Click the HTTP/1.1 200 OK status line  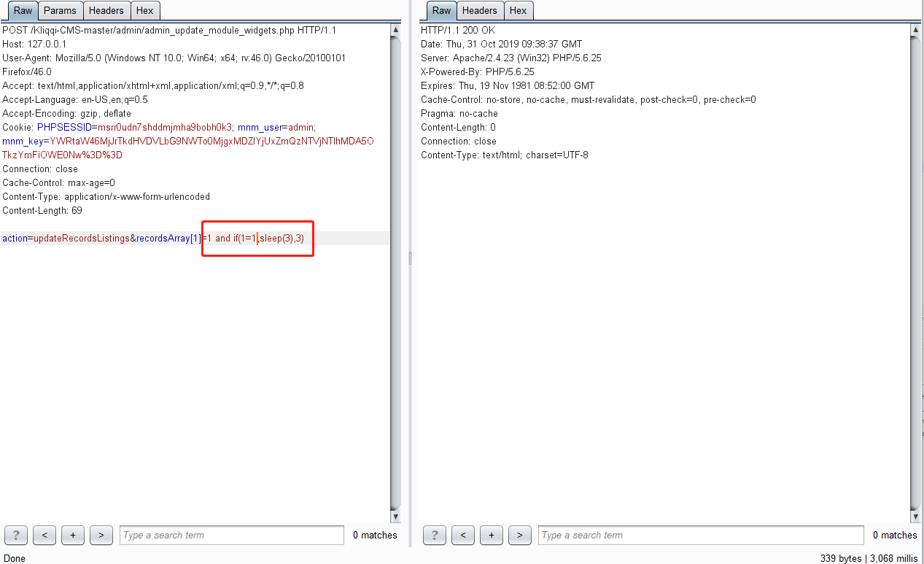coord(458,30)
